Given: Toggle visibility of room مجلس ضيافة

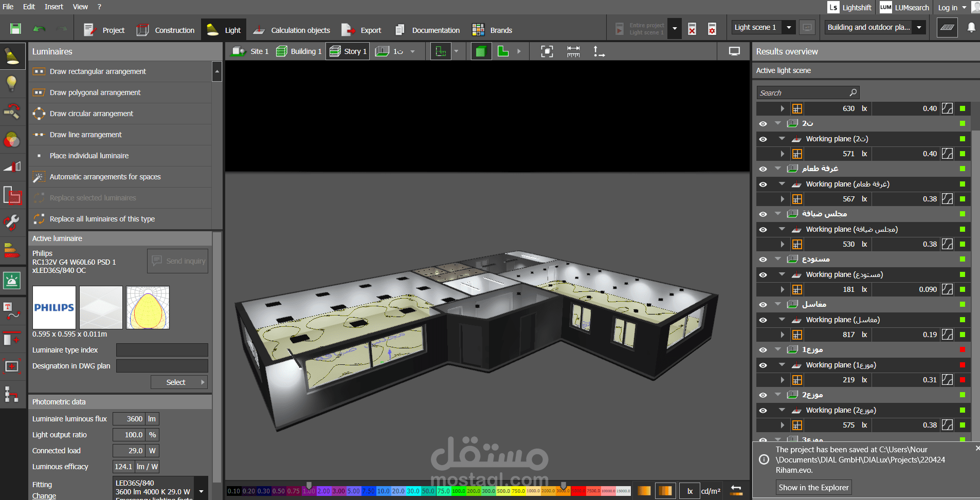Looking at the screenshot, I should click(x=763, y=214).
